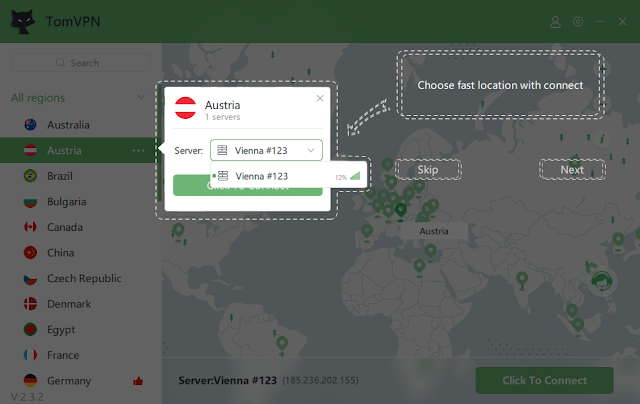Go to Next tutorial step
The image size is (640, 404).
572,170
